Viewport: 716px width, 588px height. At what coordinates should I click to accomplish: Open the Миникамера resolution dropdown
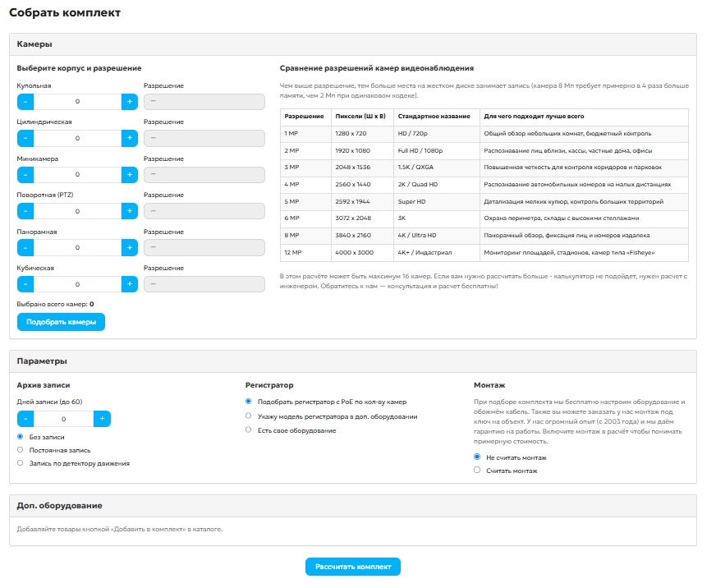204,175
